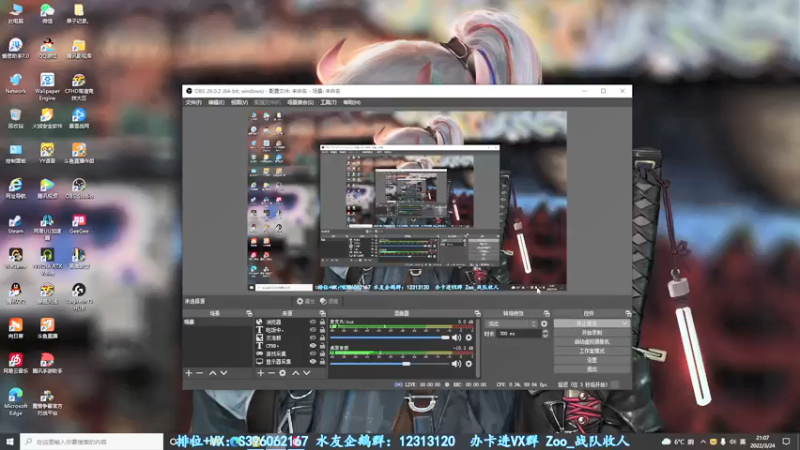Screen dimensions: 800x450
Task: Open the 编辑(E) menu
Action: pos(216,102)
